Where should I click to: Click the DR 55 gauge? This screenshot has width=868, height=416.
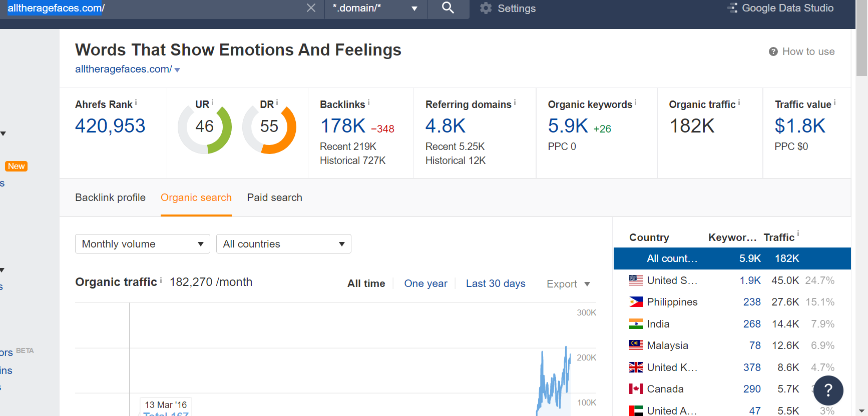(269, 127)
